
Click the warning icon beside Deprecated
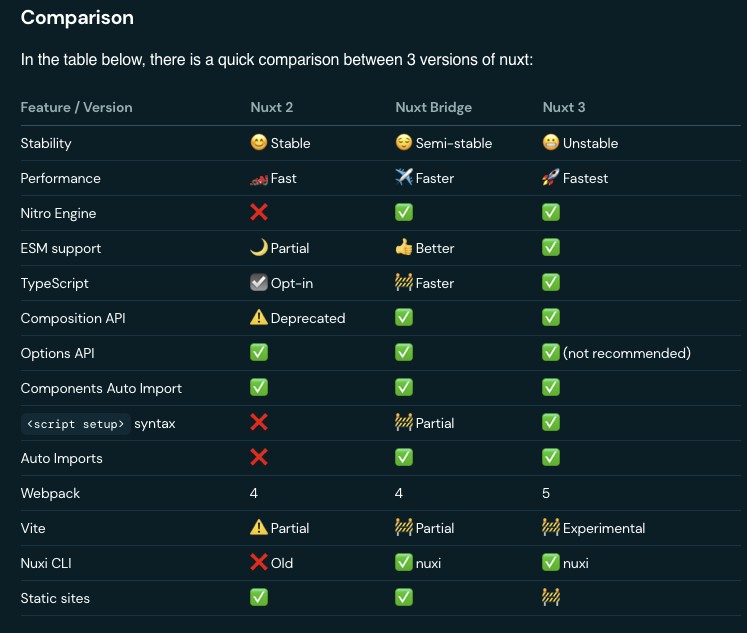(x=258, y=318)
